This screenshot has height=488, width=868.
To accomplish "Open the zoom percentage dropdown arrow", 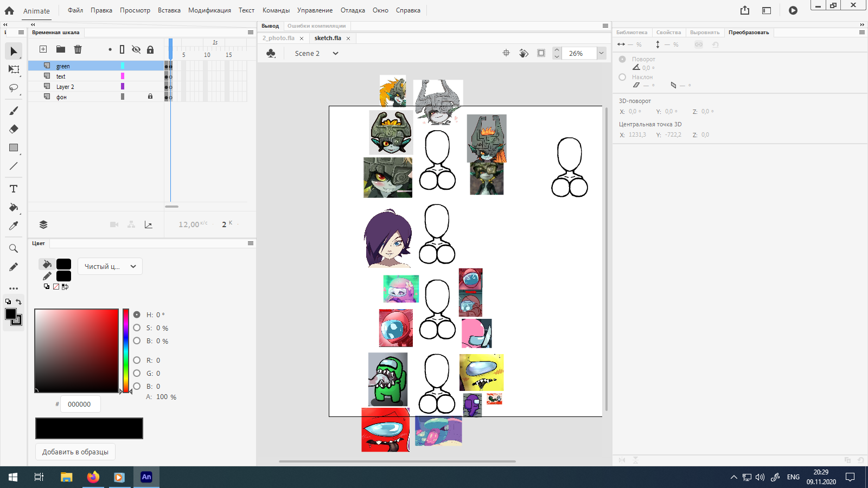I will tap(601, 53).
